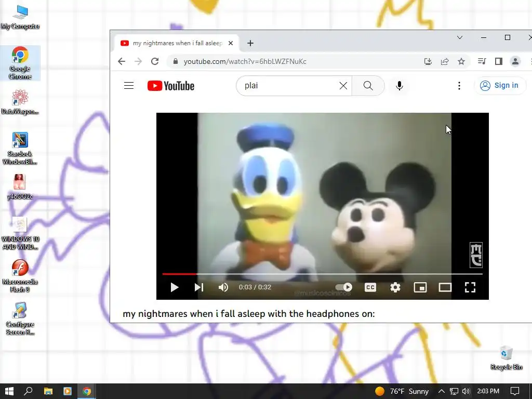Select Recycle Bin on desktop
This screenshot has height=399, width=532.
point(506,357)
